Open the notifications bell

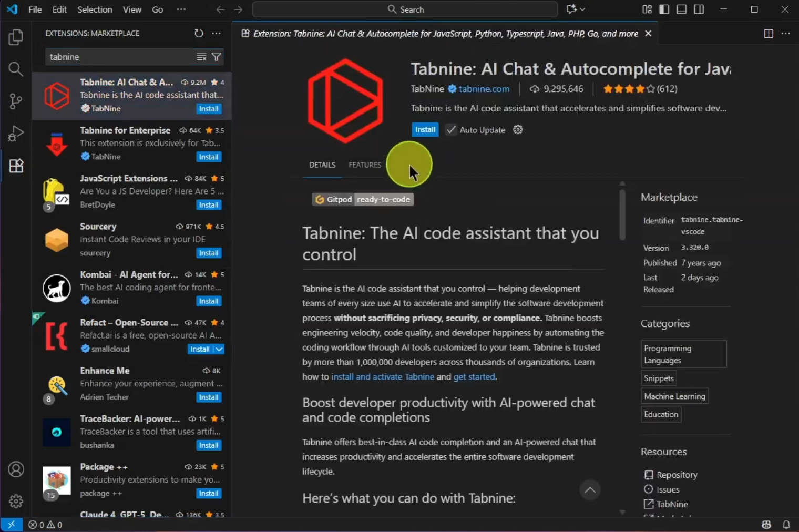tap(786, 525)
